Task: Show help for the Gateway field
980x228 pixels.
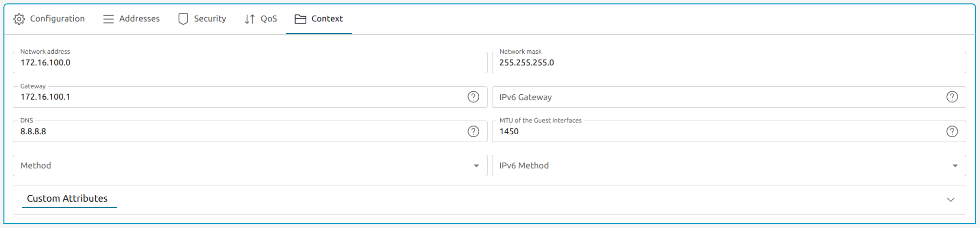Action: (473, 97)
